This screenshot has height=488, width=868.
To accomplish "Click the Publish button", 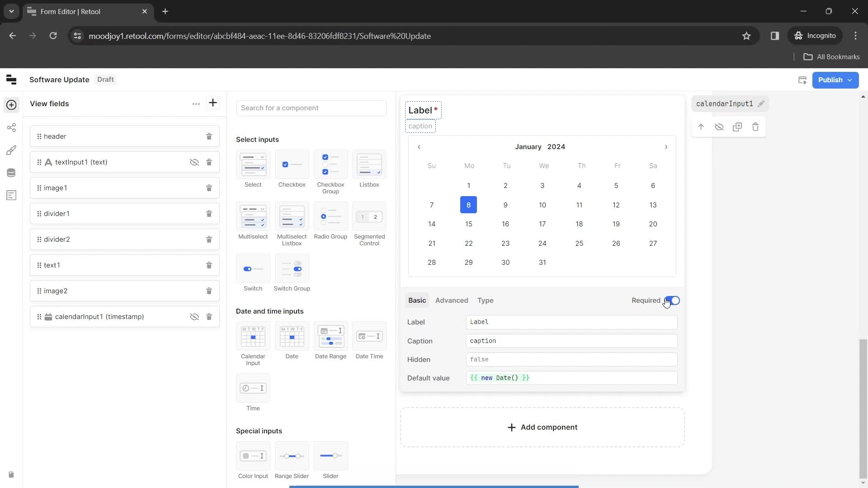I will click(x=835, y=79).
